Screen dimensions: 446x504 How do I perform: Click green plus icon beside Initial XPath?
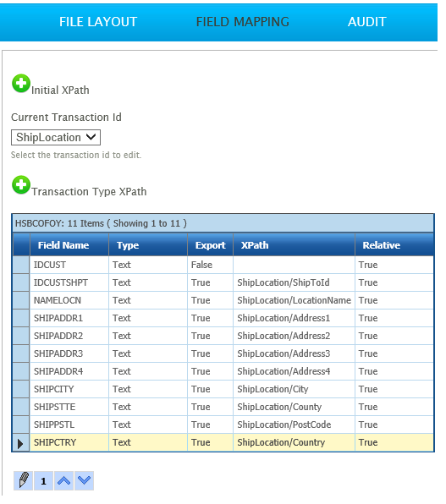tap(21, 83)
